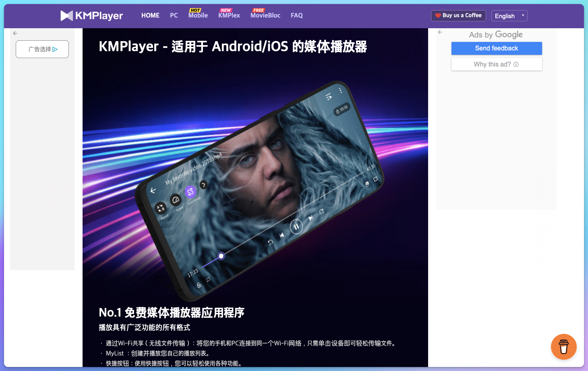The image size is (588, 371).
Task: Click the floating orange coffee cup icon
Action: tap(564, 347)
